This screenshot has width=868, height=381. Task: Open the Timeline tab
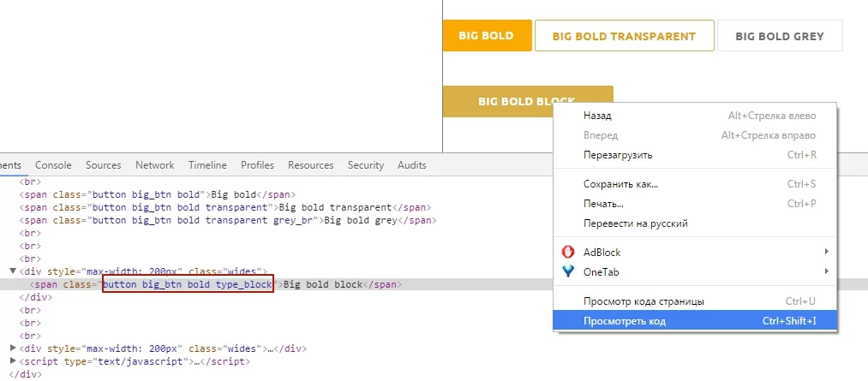click(x=207, y=165)
